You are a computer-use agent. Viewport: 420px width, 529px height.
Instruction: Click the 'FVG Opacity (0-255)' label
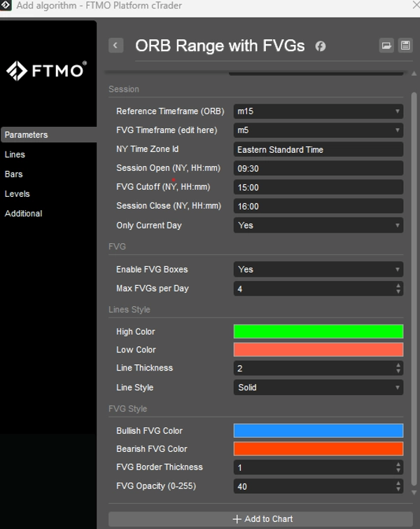(156, 486)
